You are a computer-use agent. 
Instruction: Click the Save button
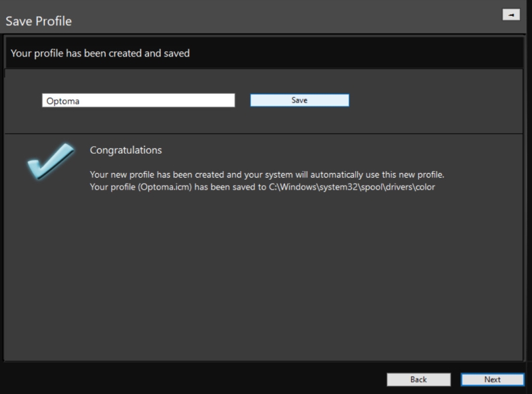pyautogui.click(x=300, y=100)
